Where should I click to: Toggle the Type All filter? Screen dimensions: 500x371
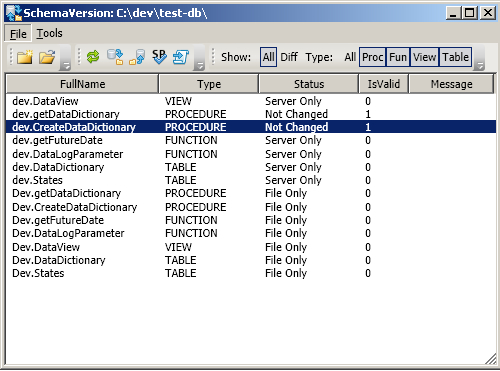point(350,57)
